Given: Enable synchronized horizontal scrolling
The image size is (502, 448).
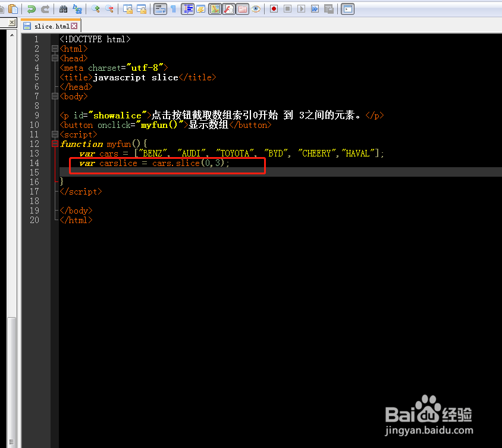Looking at the screenshot, I should [142, 9].
